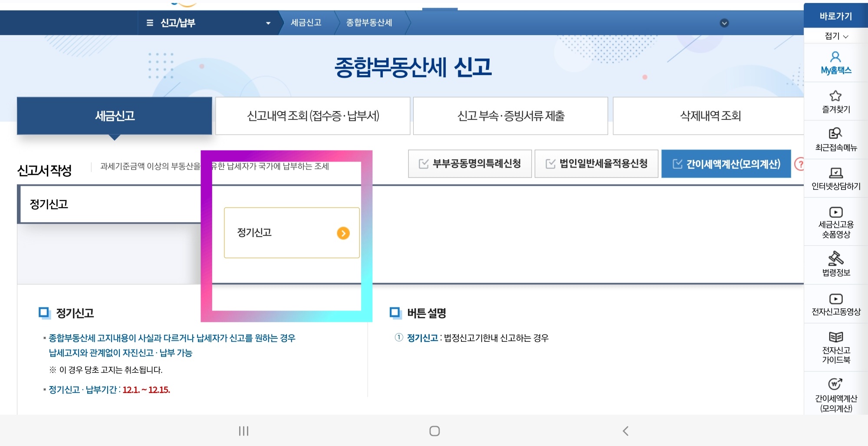This screenshot has height=446, width=868.
Task: Expand the 신고/납부 menu dropdown arrow
Action: [268, 23]
